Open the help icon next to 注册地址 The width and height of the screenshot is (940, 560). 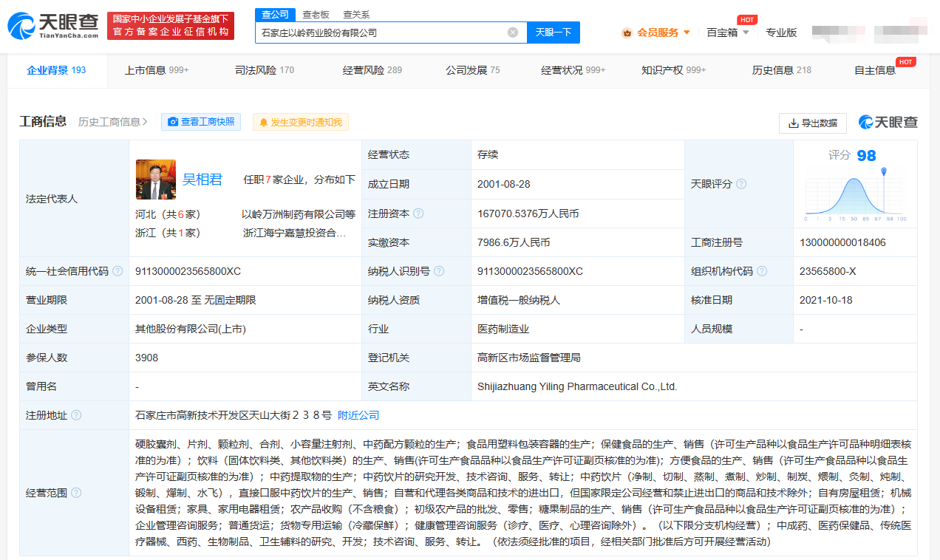(x=76, y=415)
